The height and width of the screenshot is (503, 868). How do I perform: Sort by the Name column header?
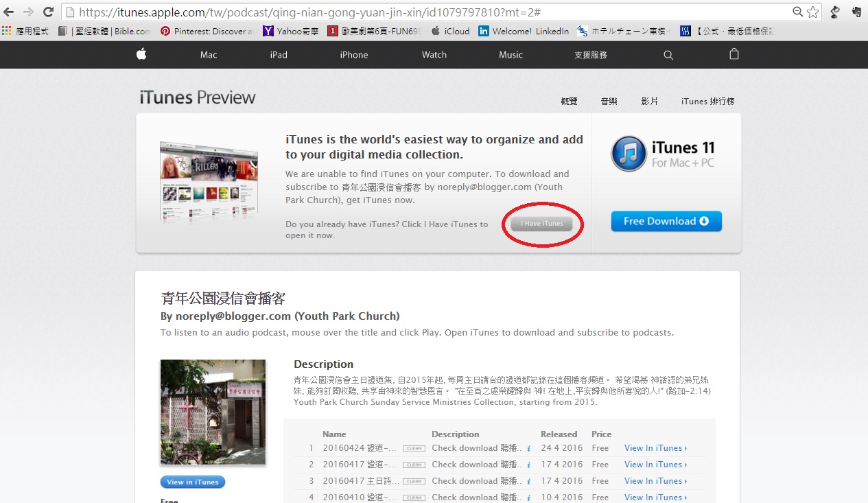tap(334, 434)
